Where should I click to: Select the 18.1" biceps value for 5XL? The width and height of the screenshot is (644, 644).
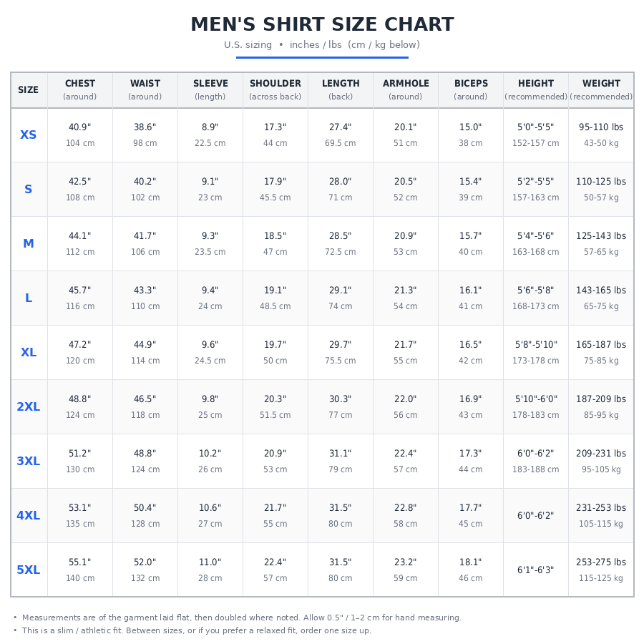(471, 562)
